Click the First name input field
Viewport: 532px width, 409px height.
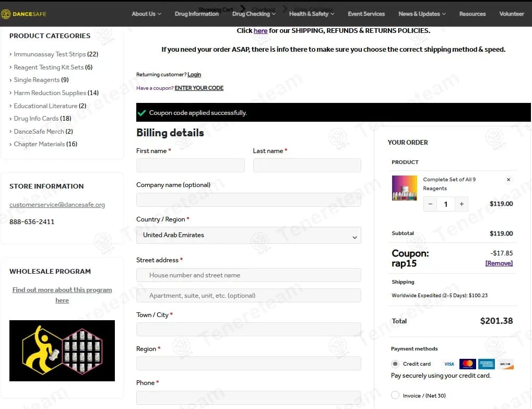(191, 165)
